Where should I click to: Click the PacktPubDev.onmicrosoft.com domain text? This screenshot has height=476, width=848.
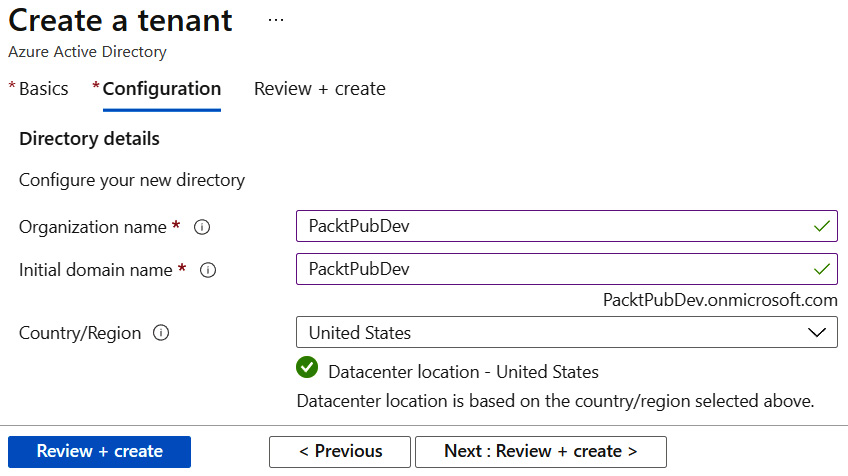tap(720, 300)
